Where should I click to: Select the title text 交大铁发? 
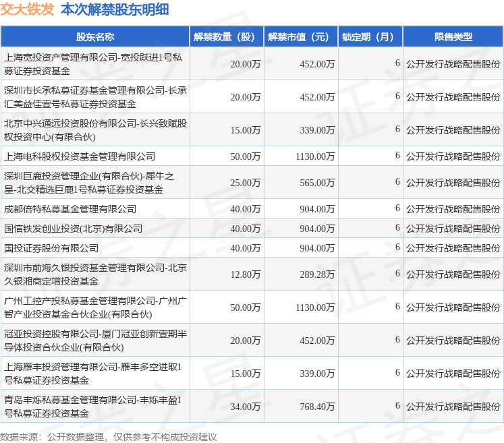pos(27,9)
